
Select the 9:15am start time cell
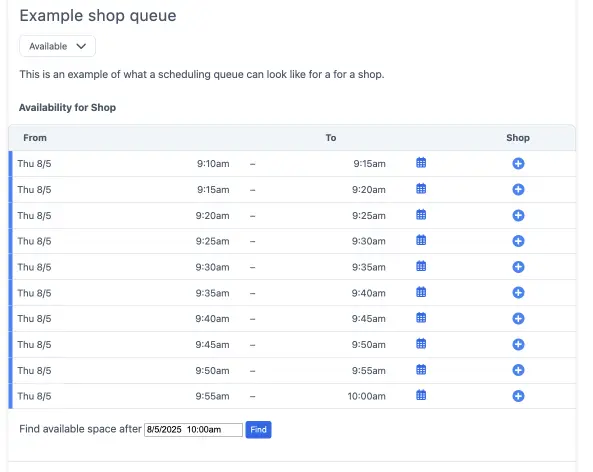pos(213,189)
